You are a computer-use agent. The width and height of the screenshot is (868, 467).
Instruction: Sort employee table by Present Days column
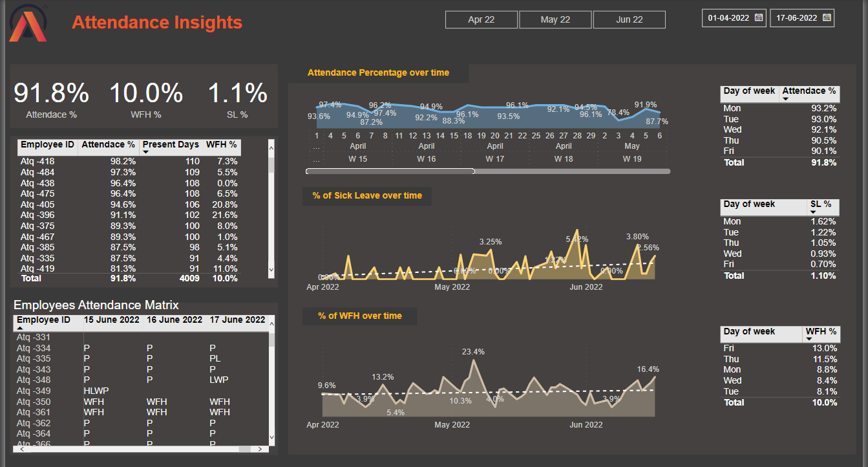[171, 145]
